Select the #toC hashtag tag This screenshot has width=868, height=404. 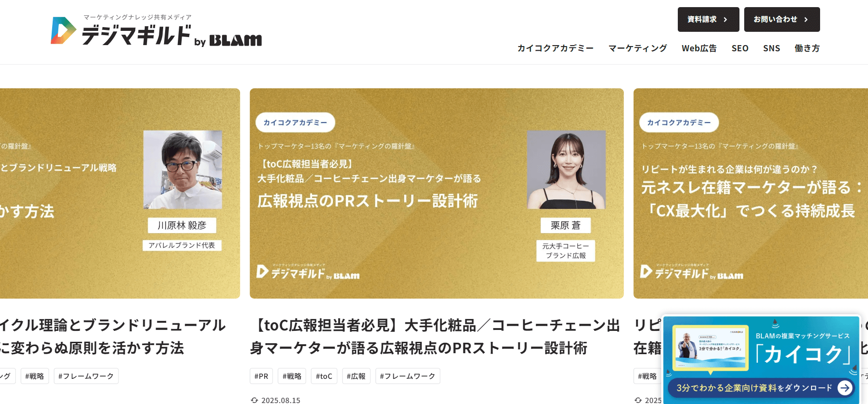pyautogui.click(x=324, y=376)
